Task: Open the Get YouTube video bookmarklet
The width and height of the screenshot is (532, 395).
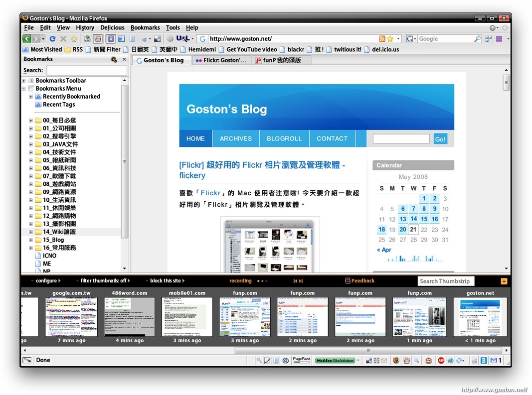Action: click(x=248, y=49)
